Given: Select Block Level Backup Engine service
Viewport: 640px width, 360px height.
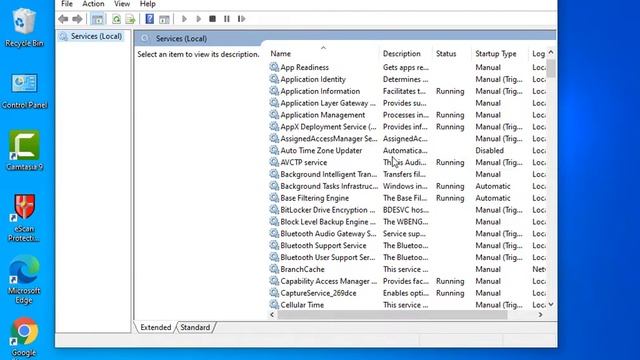Looking at the screenshot, I should click(x=328, y=222).
